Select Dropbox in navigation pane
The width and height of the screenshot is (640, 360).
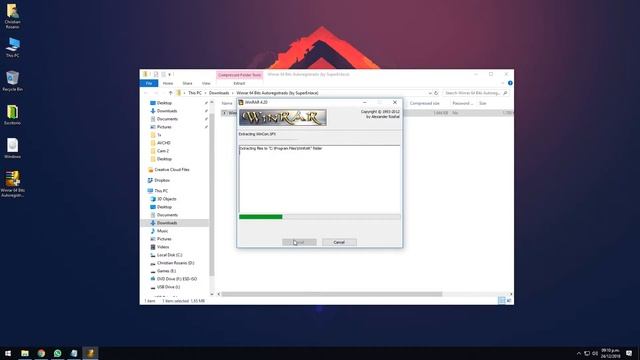point(162,180)
